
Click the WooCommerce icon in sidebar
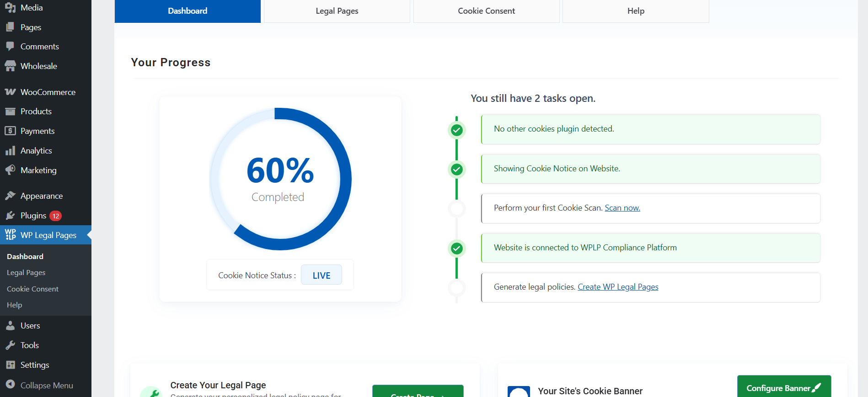point(10,92)
